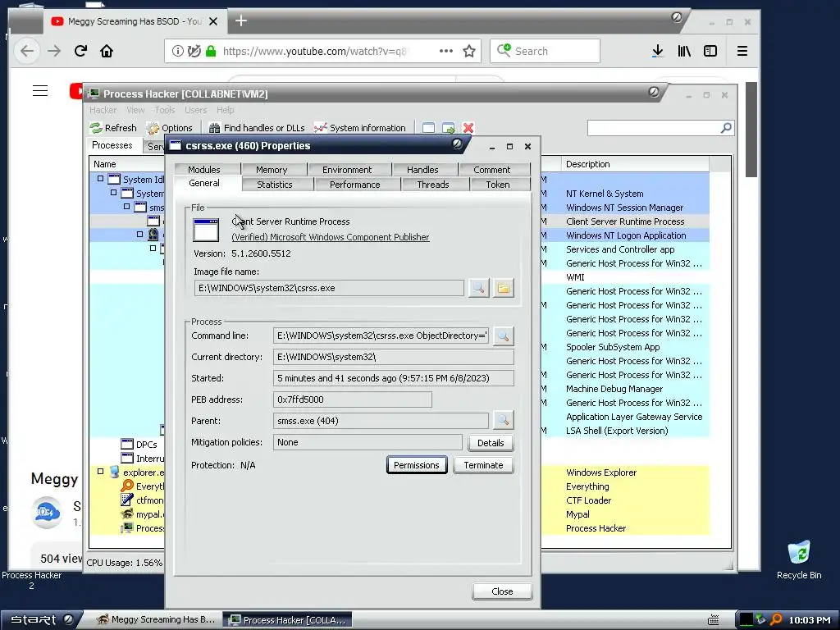Open the Environment tab
Screen dimensions: 840x630
coord(347,170)
